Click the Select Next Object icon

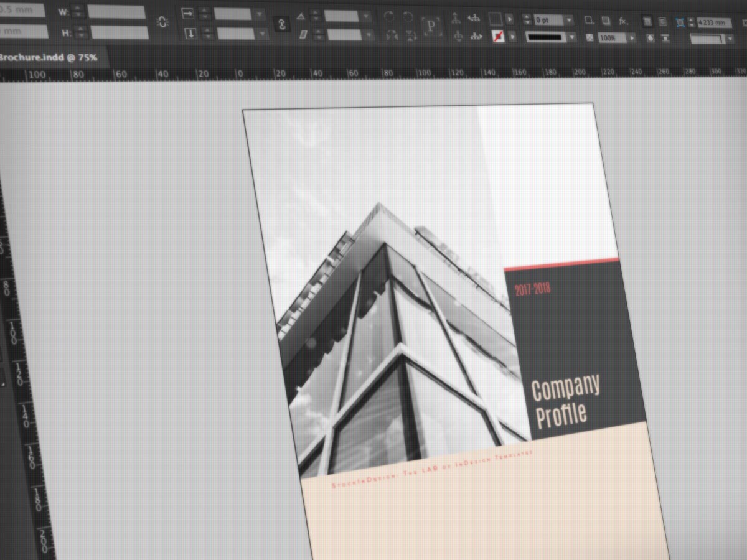coord(477,37)
